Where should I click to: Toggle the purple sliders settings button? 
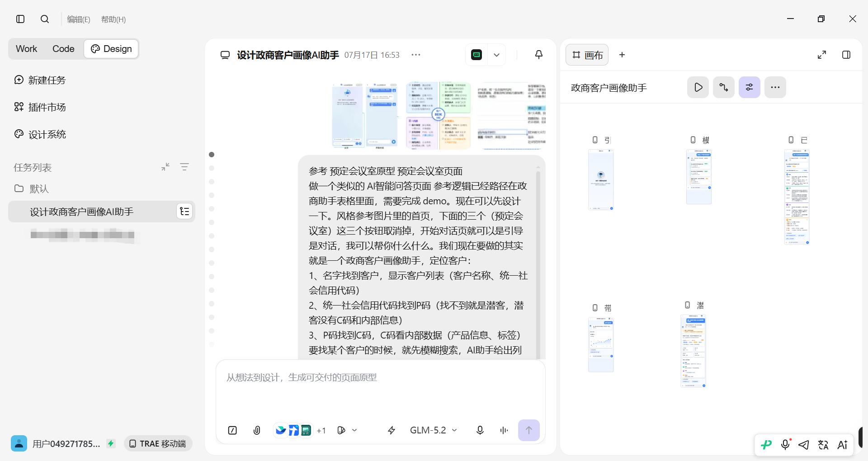click(750, 87)
